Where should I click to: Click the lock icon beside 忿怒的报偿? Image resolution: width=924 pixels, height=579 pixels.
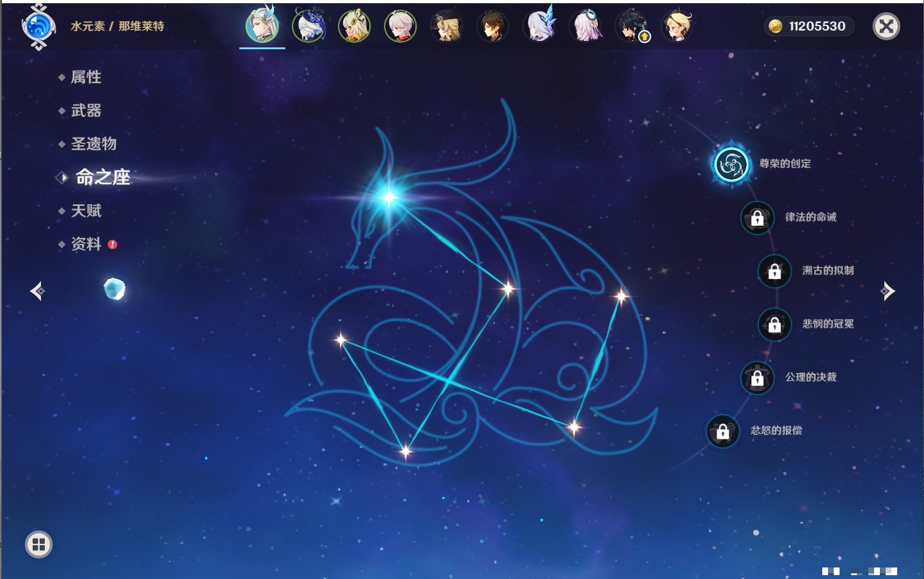pyautogui.click(x=723, y=432)
